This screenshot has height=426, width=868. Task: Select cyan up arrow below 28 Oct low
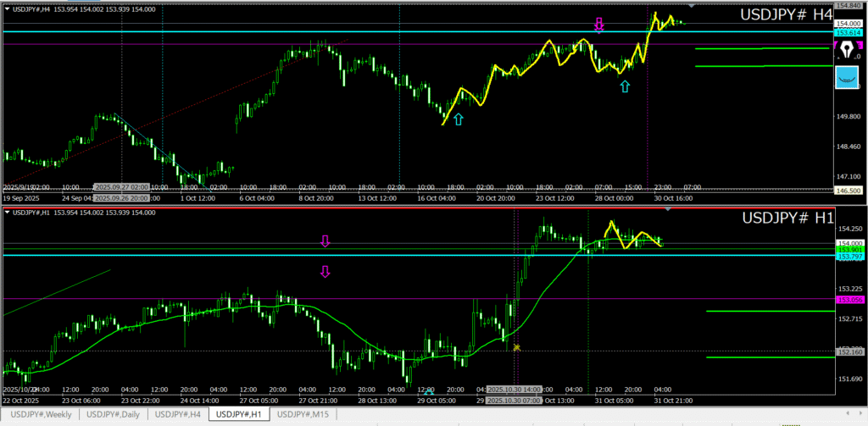tap(625, 86)
